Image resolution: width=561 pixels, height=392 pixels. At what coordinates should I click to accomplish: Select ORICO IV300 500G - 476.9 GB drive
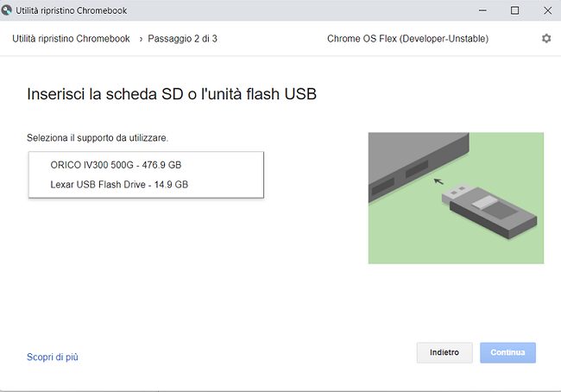pos(146,165)
